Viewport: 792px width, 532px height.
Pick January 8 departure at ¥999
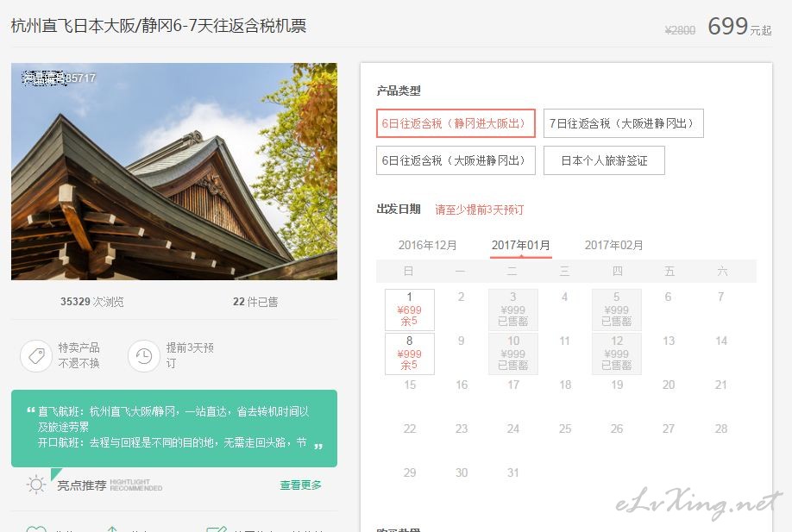point(410,354)
